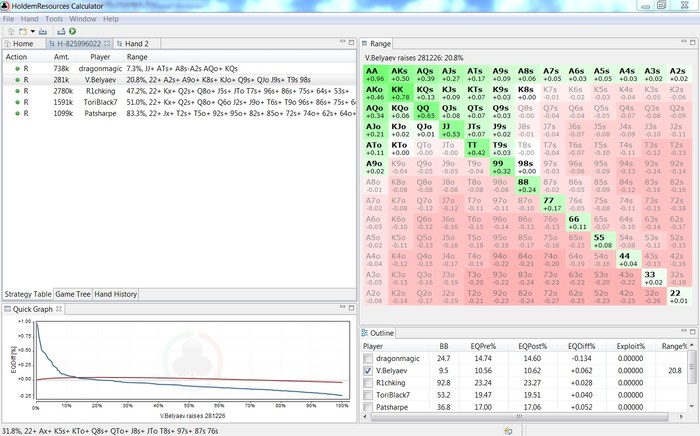The width and height of the screenshot is (700, 436).
Task: Switch to the Game Tree tab
Action: click(73, 294)
